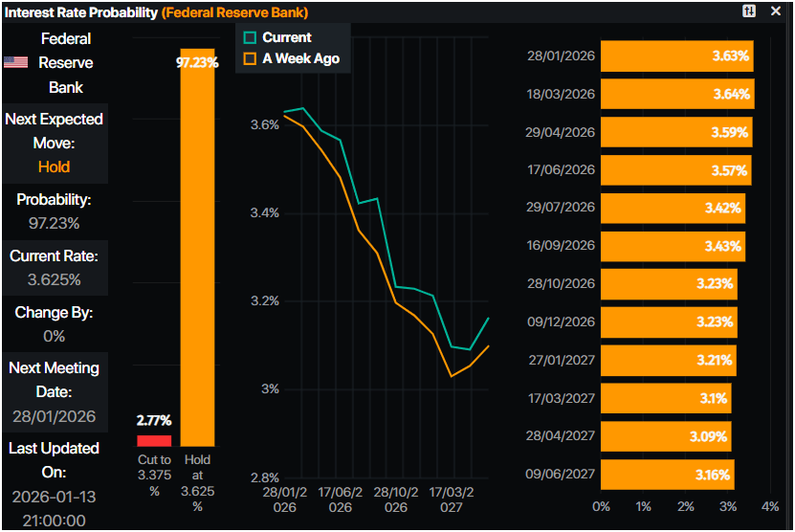
Task: Click the United States flag icon
Action: pyautogui.click(x=15, y=62)
